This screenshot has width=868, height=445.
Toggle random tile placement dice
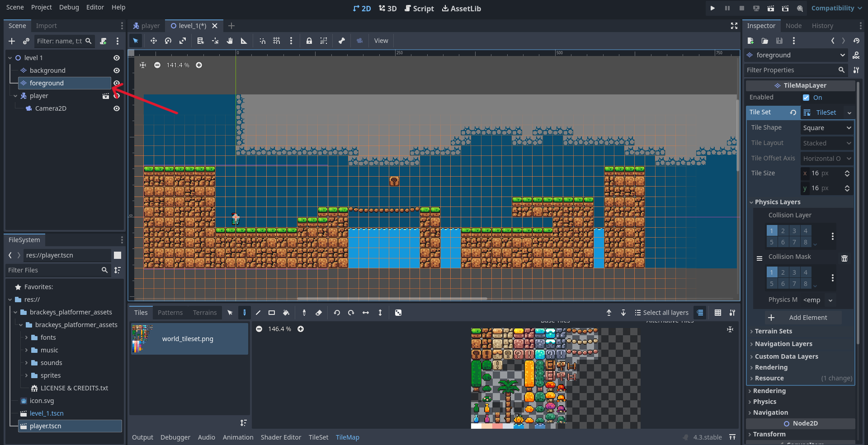click(398, 313)
